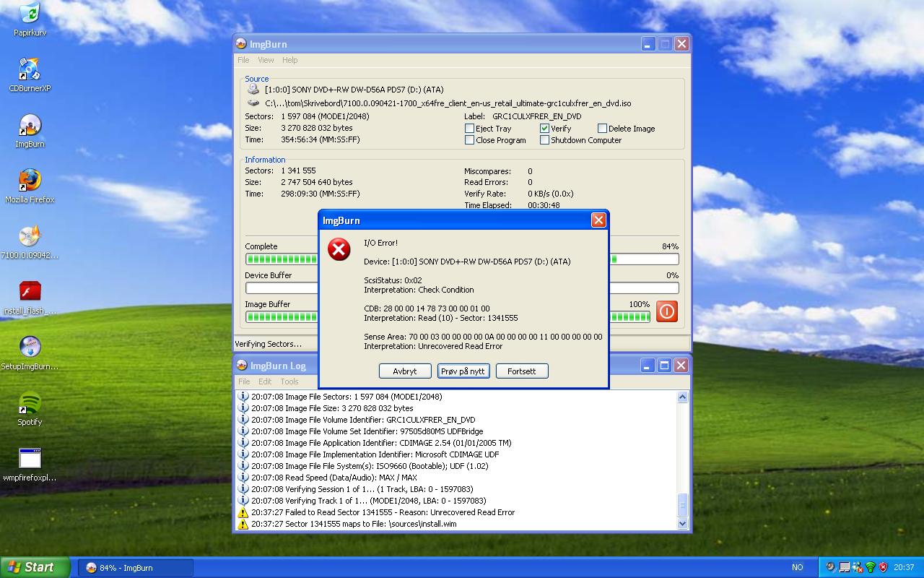Click the log scrollbar up arrow

click(x=682, y=397)
